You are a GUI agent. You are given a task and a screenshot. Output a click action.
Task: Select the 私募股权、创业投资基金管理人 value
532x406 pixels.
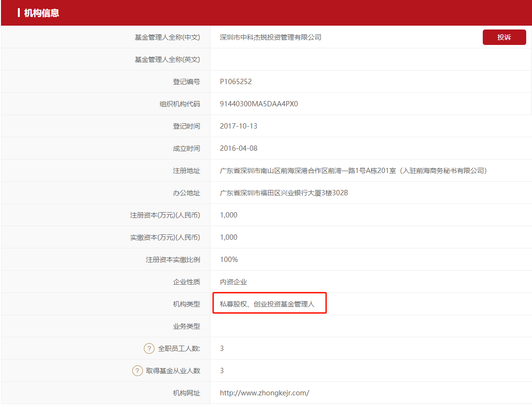[267, 304]
